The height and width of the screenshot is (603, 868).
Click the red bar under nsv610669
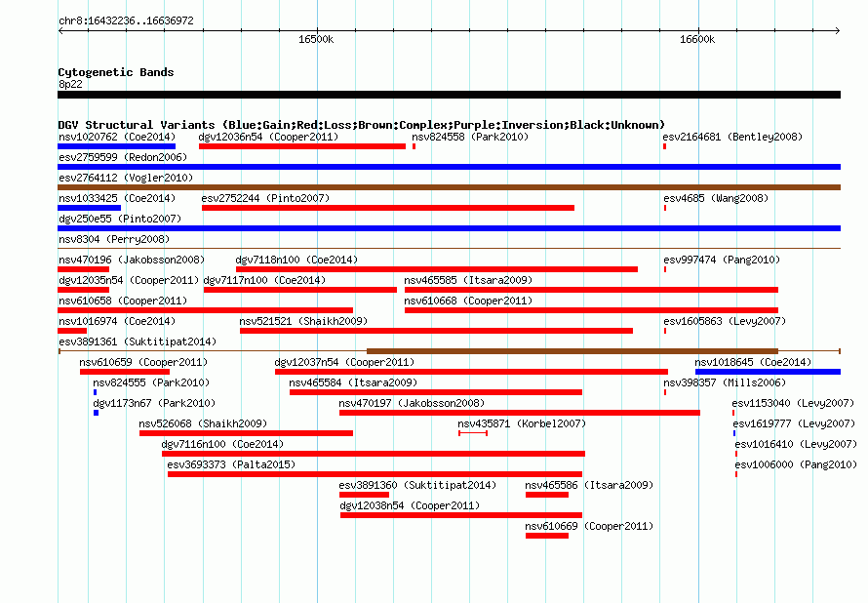pos(547,536)
